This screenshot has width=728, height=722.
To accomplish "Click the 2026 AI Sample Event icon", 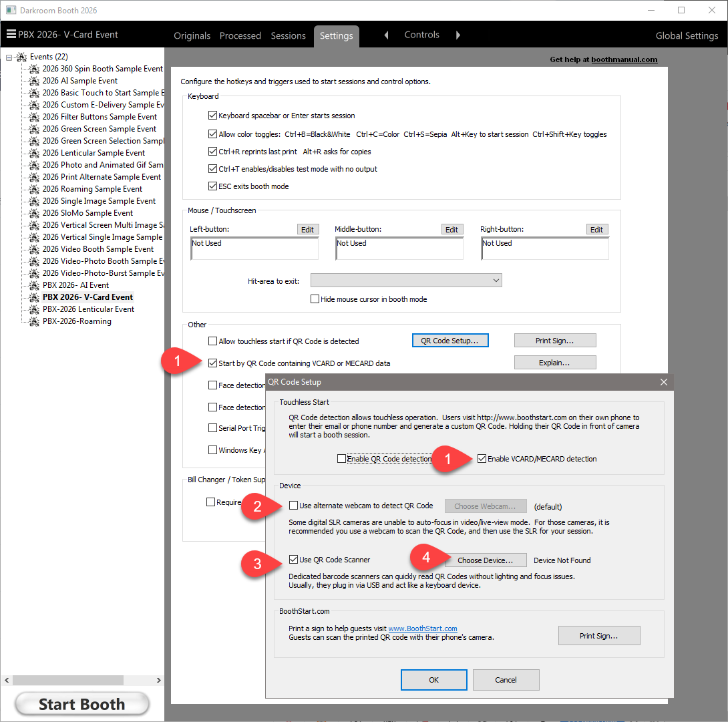I will [34, 81].
